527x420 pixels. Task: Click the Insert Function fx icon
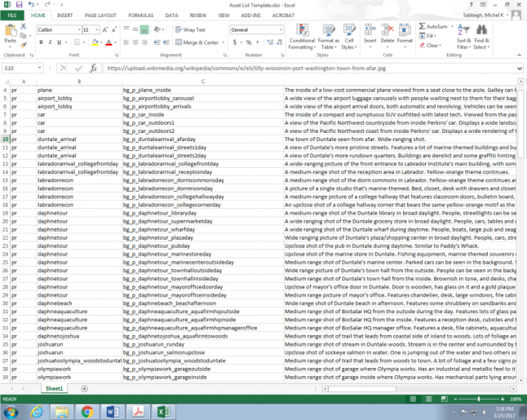point(93,69)
